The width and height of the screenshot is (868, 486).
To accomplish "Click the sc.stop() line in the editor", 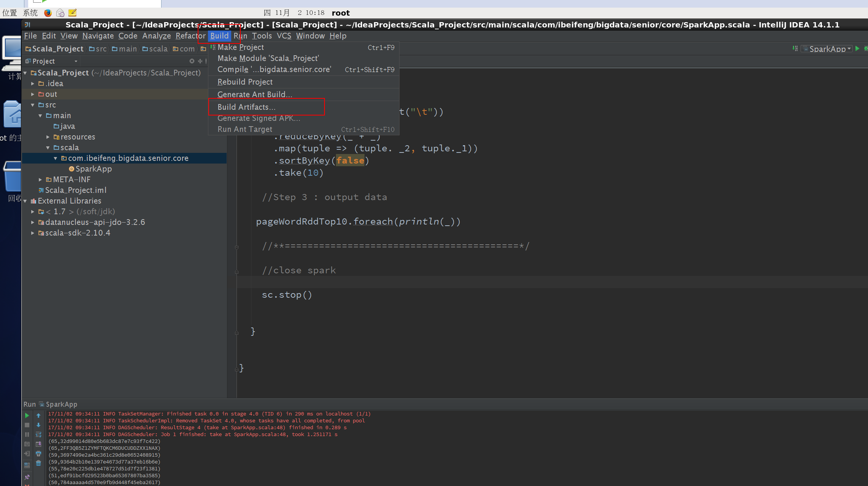I will tap(287, 295).
